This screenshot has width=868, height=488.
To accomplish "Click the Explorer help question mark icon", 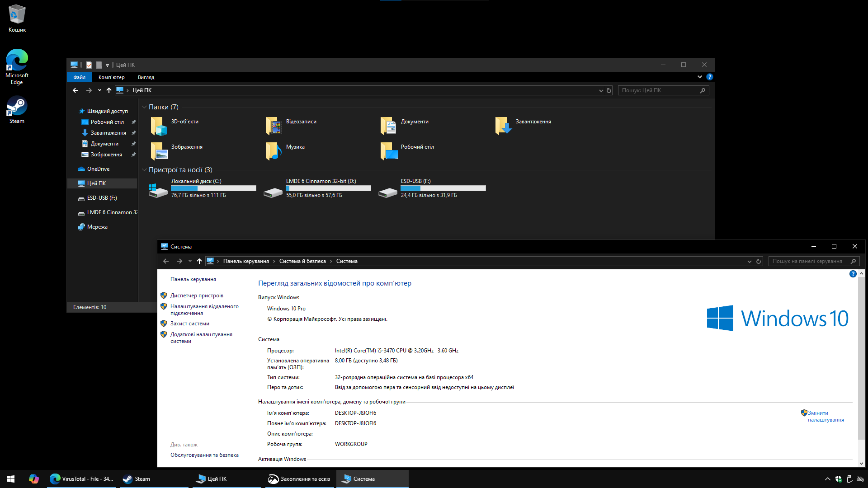I will 710,77.
